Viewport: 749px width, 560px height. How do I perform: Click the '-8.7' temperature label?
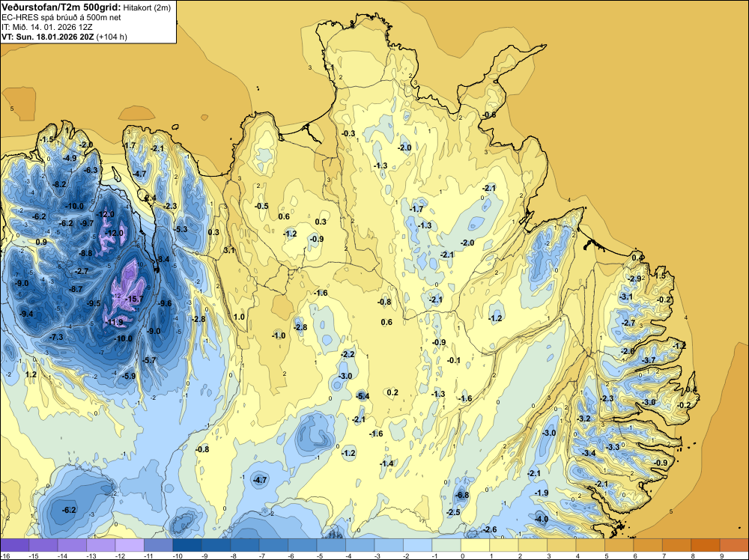point(76,289)
